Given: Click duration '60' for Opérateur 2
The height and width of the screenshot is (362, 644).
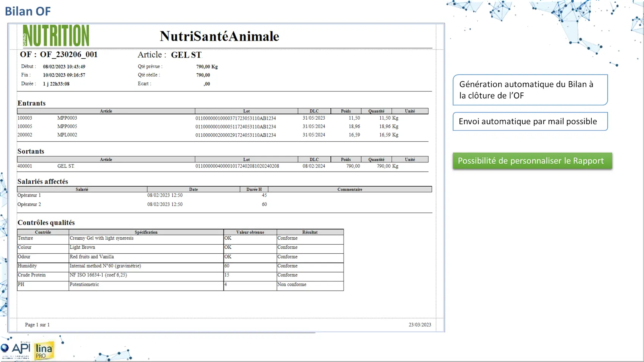Looking at the screenshot, I should click(x=264, y=204).
